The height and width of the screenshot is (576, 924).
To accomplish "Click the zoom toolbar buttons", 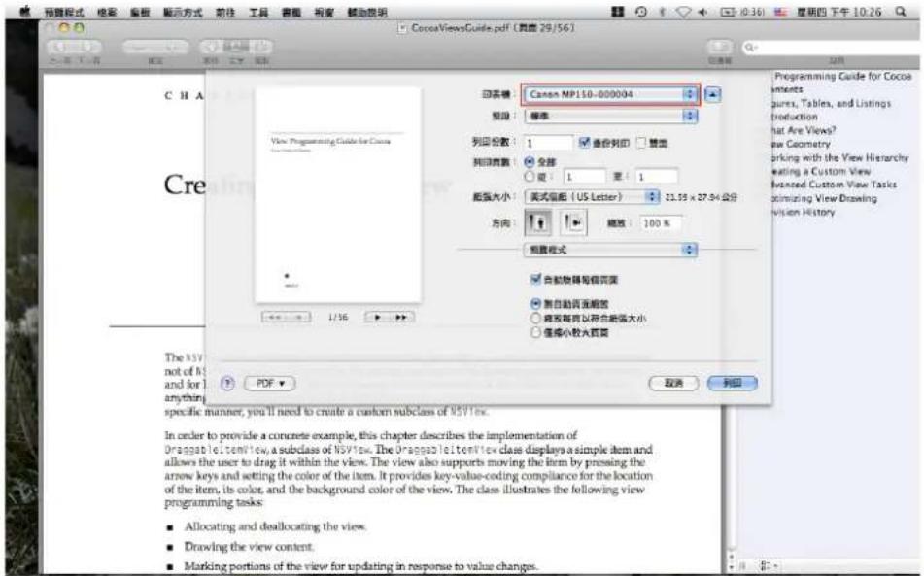I will pyautogui.click(x=155, y=48).
